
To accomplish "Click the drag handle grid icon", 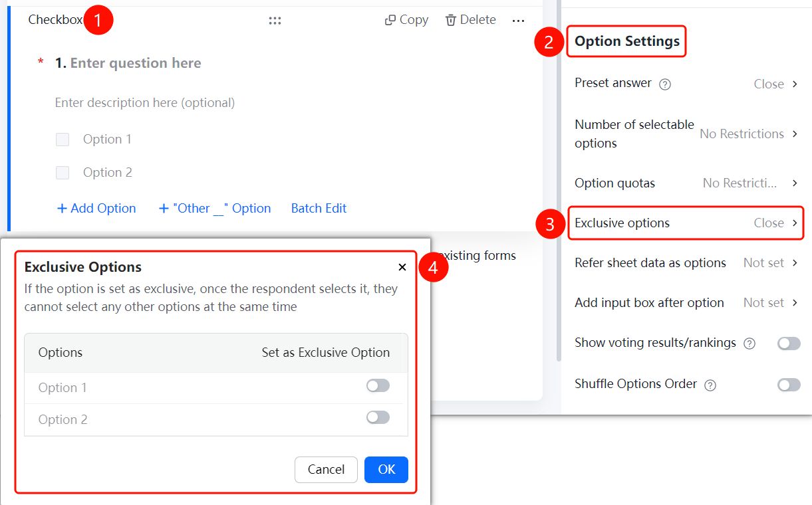I will click(x=275, y=21).
